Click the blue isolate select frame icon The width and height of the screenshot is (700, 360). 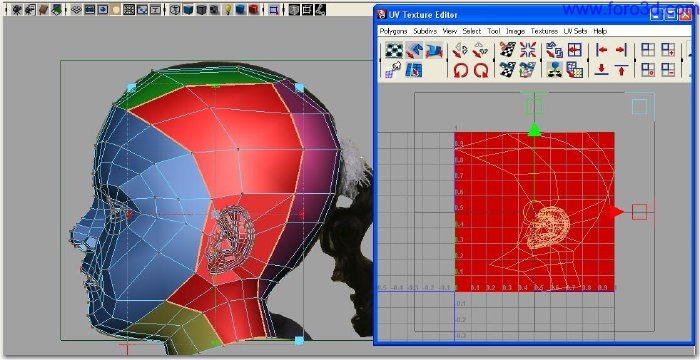[x=274, y=9]
